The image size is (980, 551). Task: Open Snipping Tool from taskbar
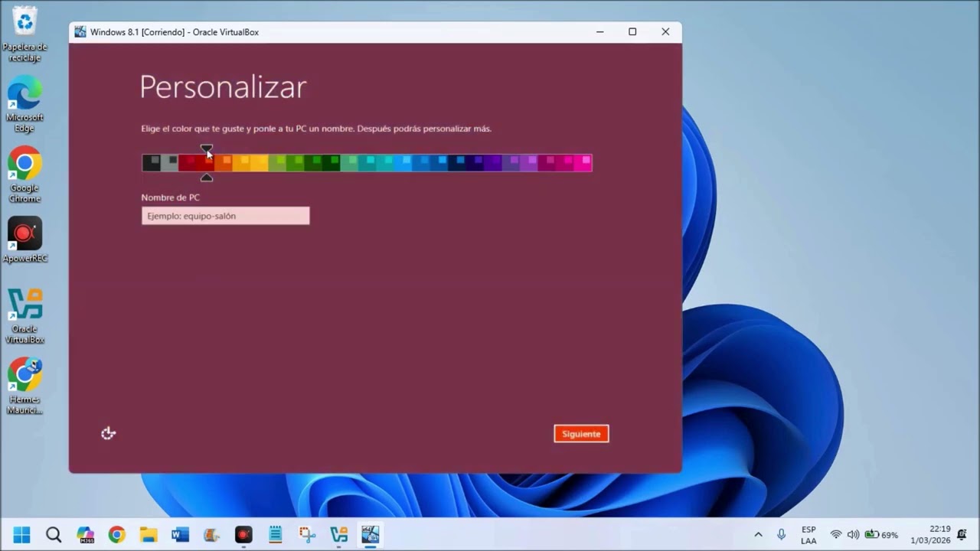click(307, 534)
